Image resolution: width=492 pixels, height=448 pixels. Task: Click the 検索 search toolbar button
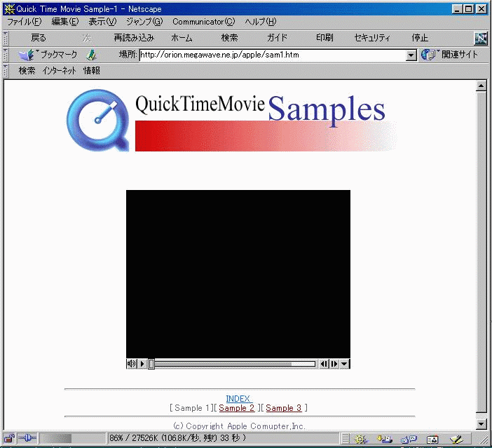[229, 38]
